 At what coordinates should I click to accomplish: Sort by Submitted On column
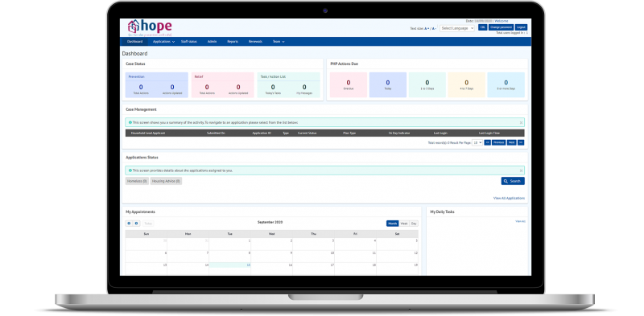click(216, 133)
